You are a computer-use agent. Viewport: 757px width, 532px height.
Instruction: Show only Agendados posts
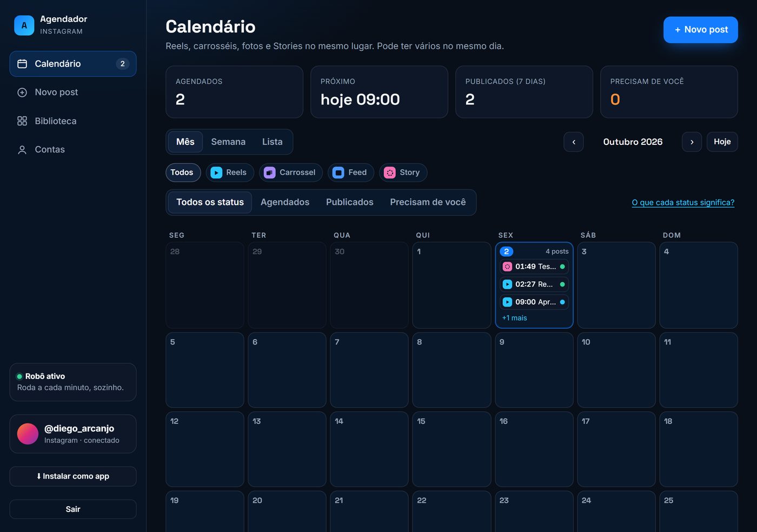(x=285, y=202)
